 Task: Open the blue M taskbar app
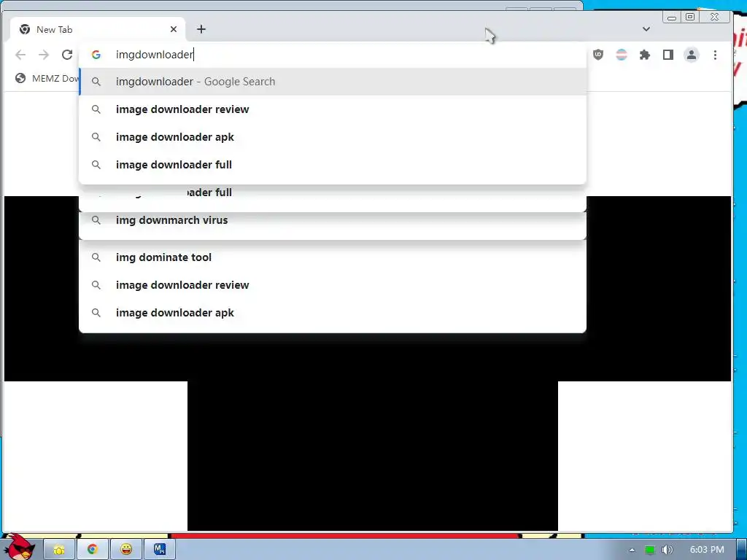coord(160,550)
